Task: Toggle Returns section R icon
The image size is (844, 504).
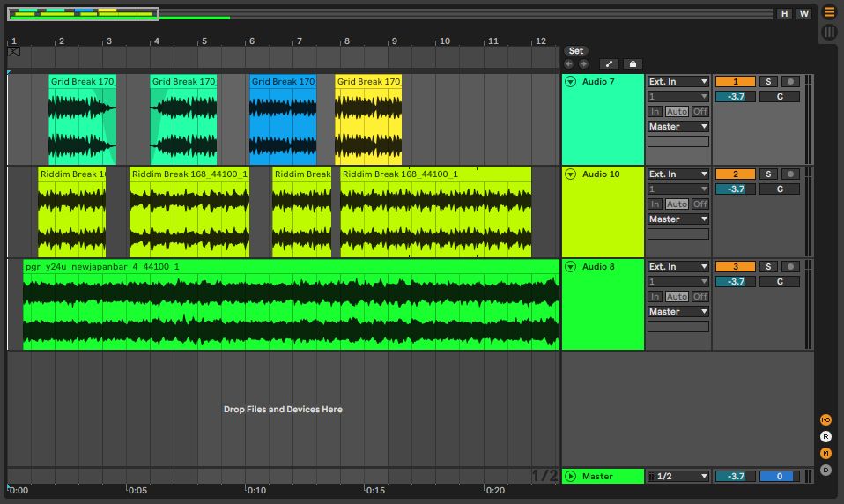Action: click(x=825, y=437)
